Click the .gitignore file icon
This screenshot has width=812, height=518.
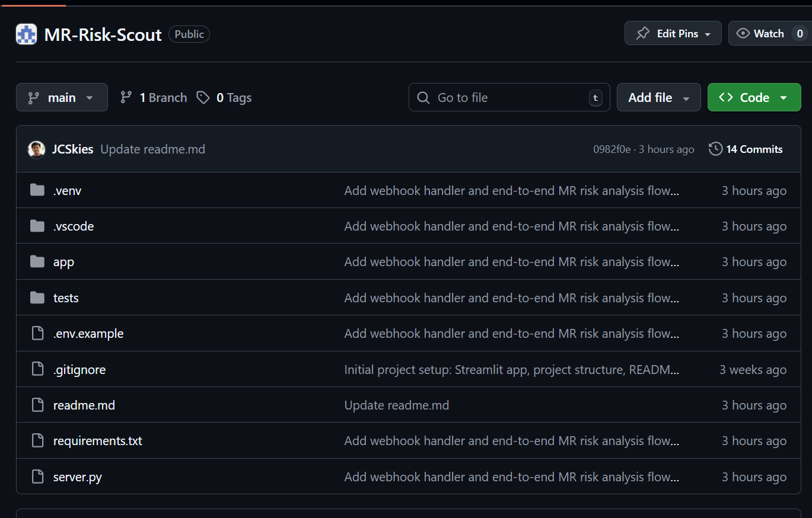click(x=37, y=369)
